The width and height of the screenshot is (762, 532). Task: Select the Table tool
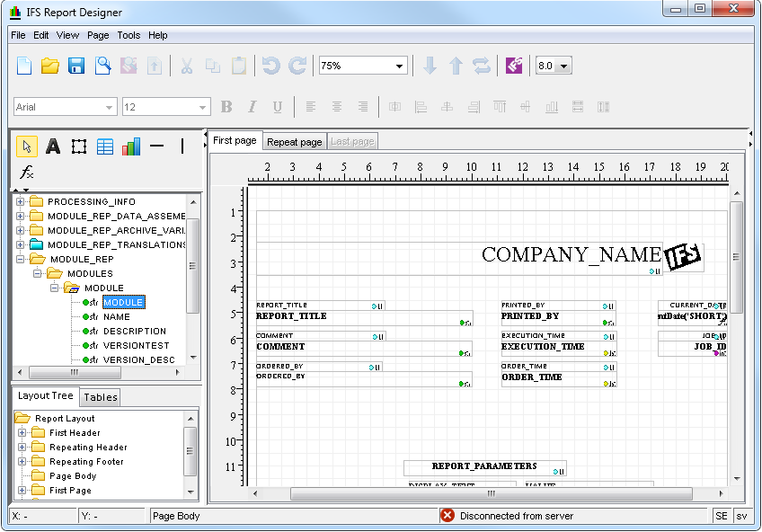pyautogui.click(x=105, y=146)
